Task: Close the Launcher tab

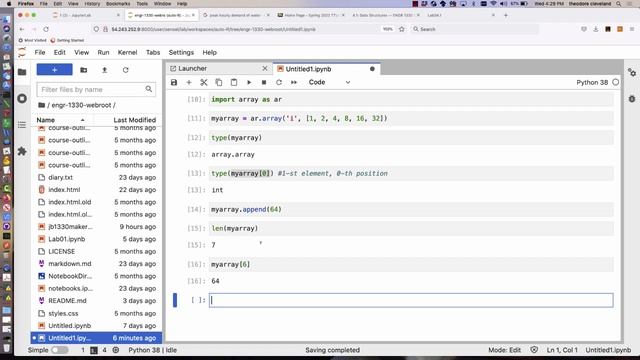Action: pos(265,69)
